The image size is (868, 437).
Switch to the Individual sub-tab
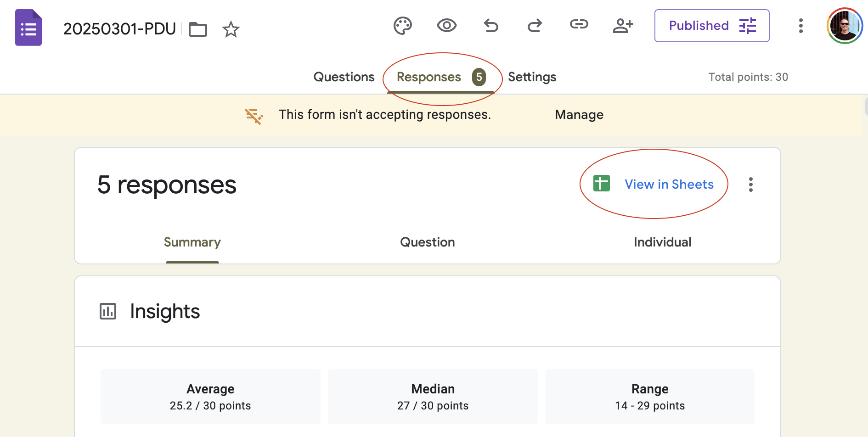663,242
